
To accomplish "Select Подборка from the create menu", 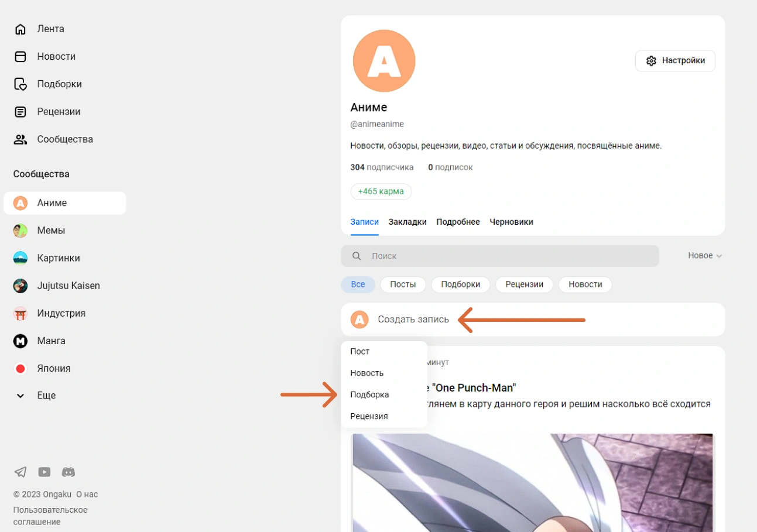I will pos(369,394).
